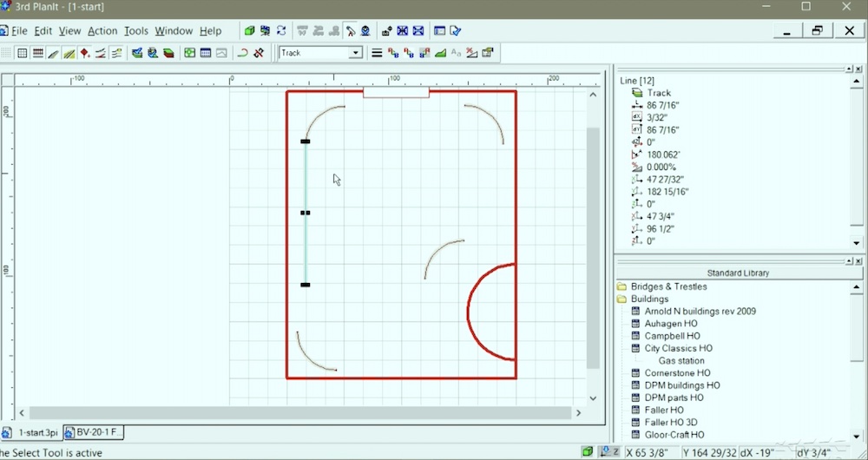Screen dimensions: 868x460
Task: Click the monitor display icon beside the green cube
Action: (265, 31)
